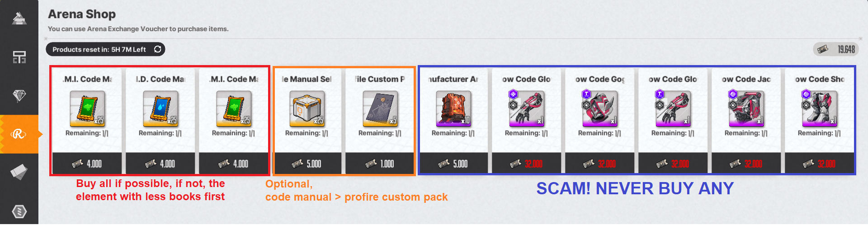
Task: Open the storefront layout sidebar icon
Action: [19, 57]
